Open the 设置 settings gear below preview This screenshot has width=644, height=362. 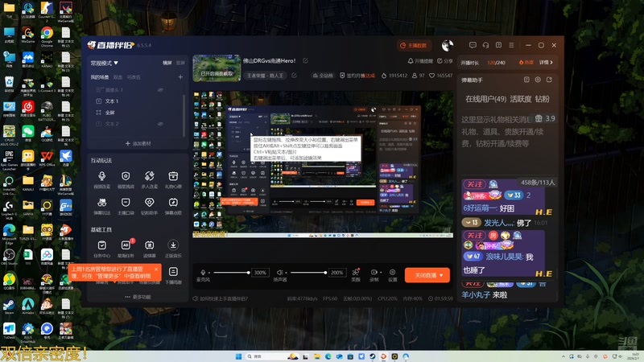click(393, 274)
